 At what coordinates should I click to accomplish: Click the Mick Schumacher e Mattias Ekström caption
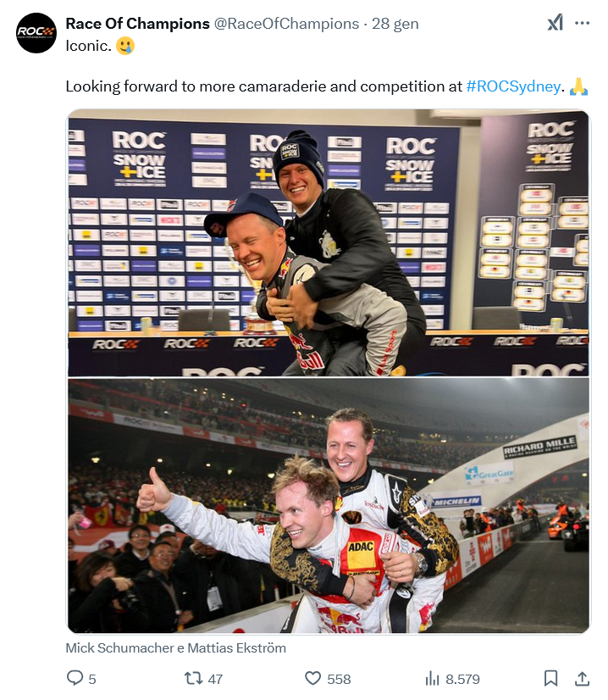176,647
